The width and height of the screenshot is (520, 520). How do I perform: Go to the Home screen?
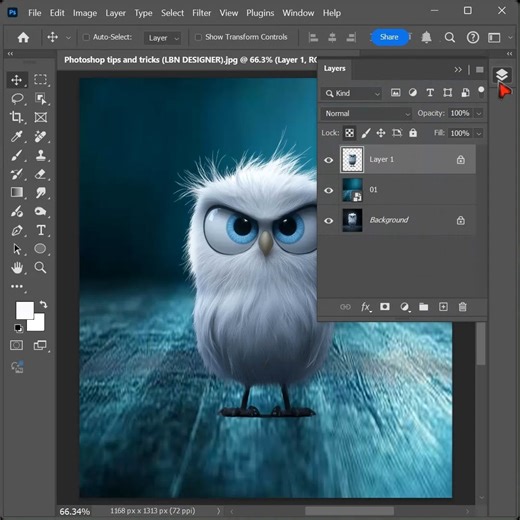[x=23, y=37]
